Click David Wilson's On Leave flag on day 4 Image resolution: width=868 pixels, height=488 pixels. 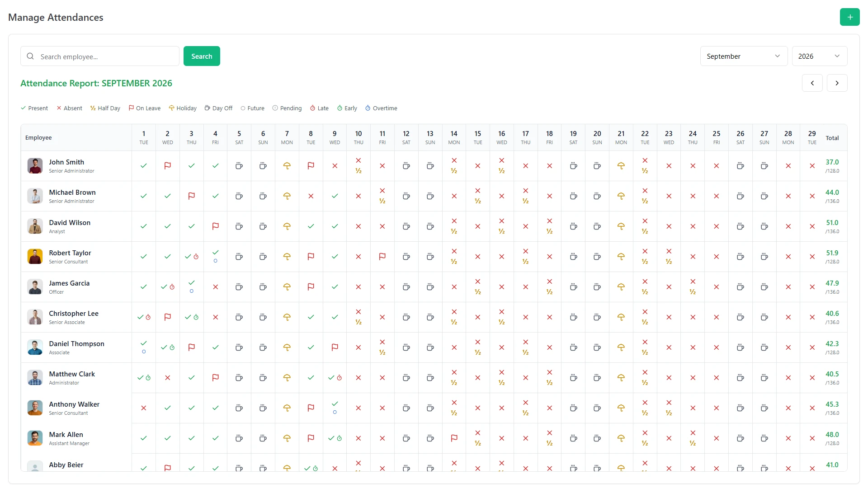(216, 226)
